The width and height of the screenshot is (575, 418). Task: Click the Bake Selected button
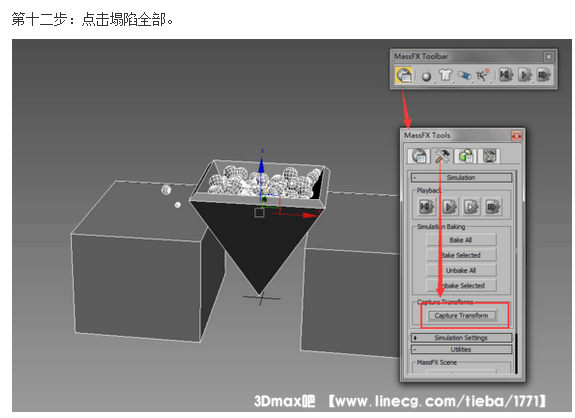(461, 255)
